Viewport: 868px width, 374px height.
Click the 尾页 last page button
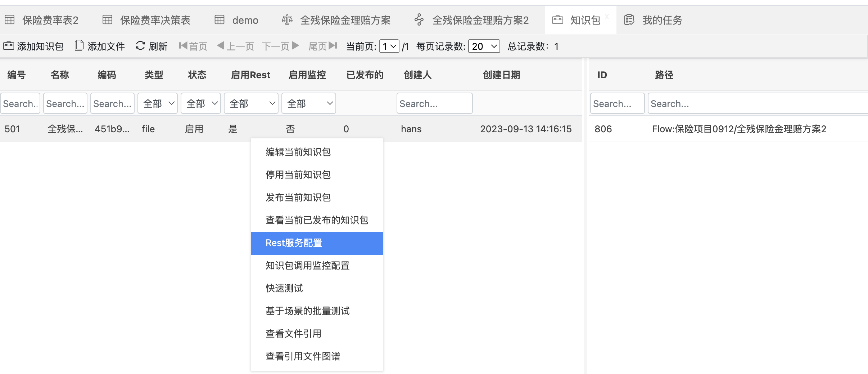click(322, 46)
